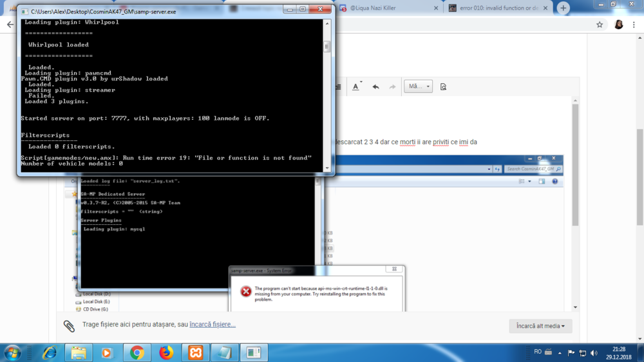Screen dimensions: 644x362
Task: Open the network tray icon
Action: [x=582, y=352]
